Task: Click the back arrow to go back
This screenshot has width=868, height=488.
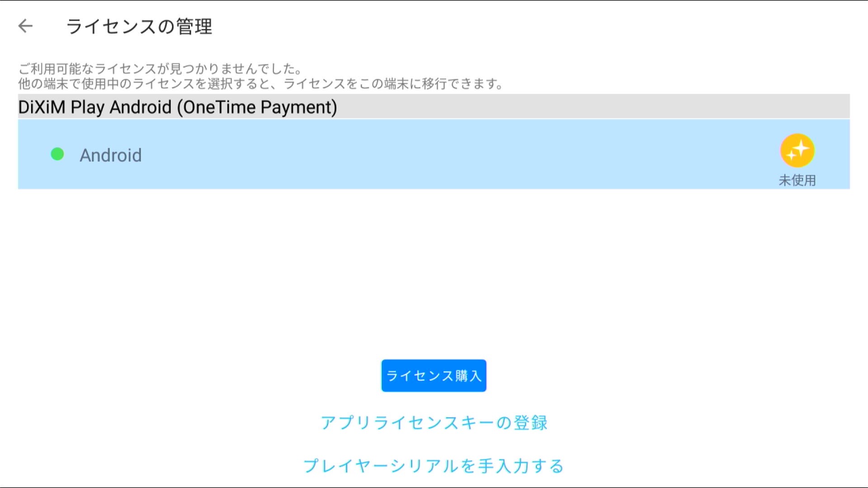Action: [25, 26]
